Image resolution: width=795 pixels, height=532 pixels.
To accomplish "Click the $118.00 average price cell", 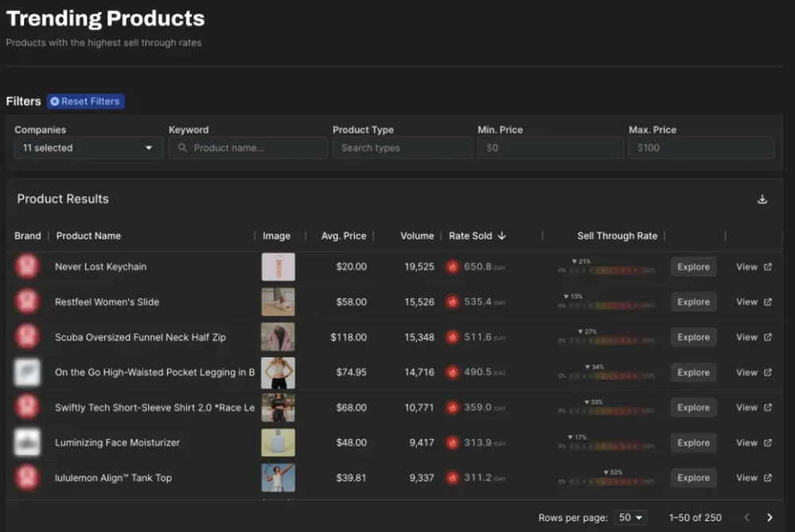I will pos(348,337).
